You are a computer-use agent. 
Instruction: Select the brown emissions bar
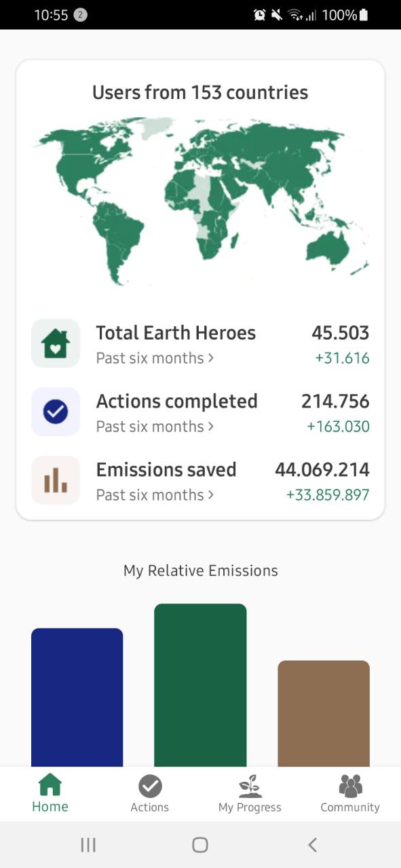[324, 713]
